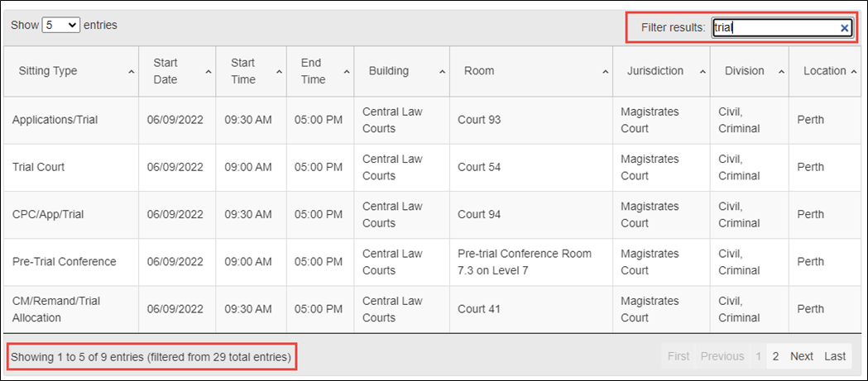Select page 1 in pagination
The image size is (868, 381).
tap(759, 357)
